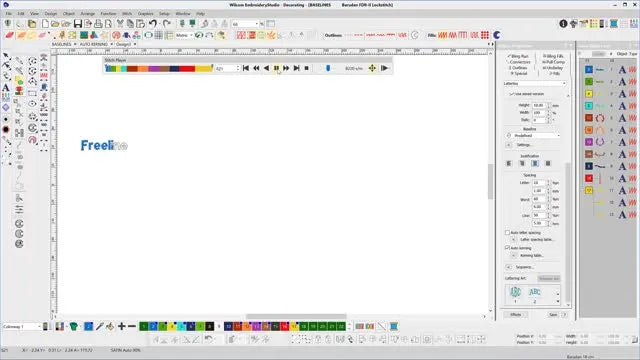Toggle the Use joined version checkbox
The width and height of the screenshot is (640, 360).
click(511, 94)
